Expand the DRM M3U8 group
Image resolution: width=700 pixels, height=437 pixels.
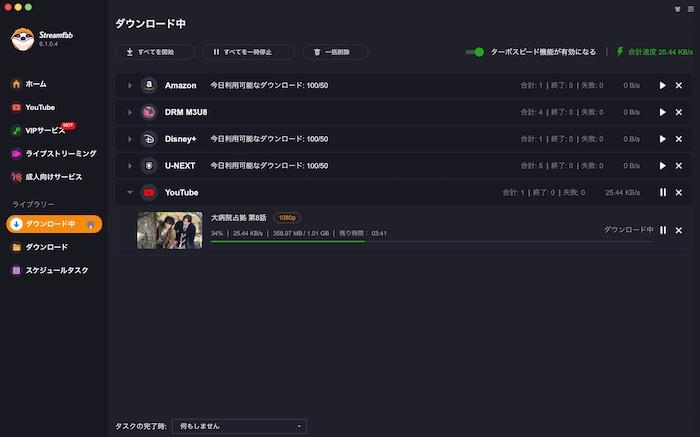click(129, 112)
